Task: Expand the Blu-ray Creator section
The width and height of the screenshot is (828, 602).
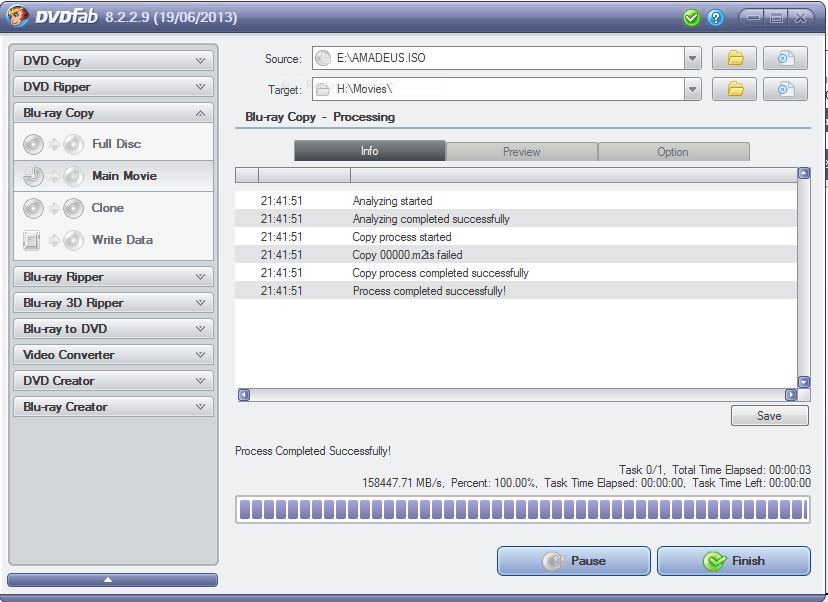Action: click(114, 407)
